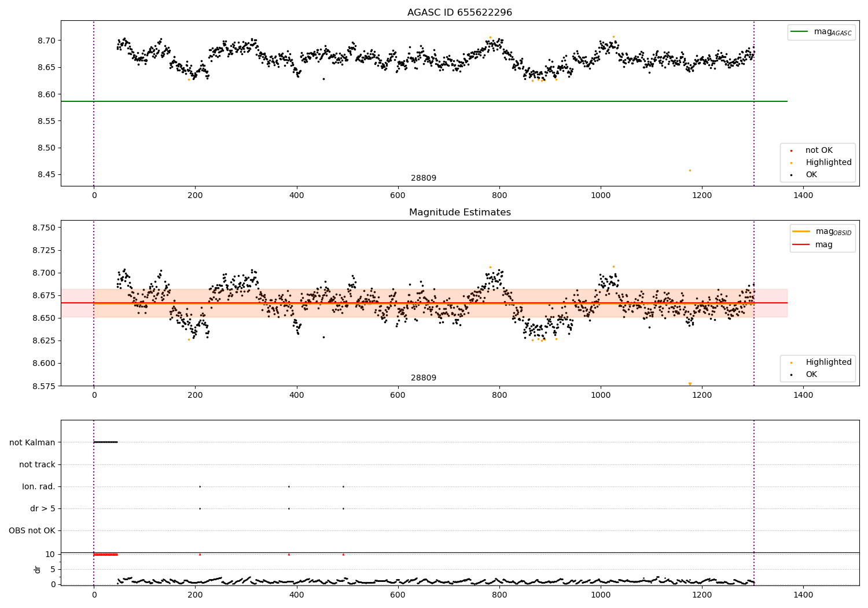Image resolution: width=868 pixels, height=608 pixels.
Task: Click the red mag line in Magnitude Estimates
Action: 424,303
